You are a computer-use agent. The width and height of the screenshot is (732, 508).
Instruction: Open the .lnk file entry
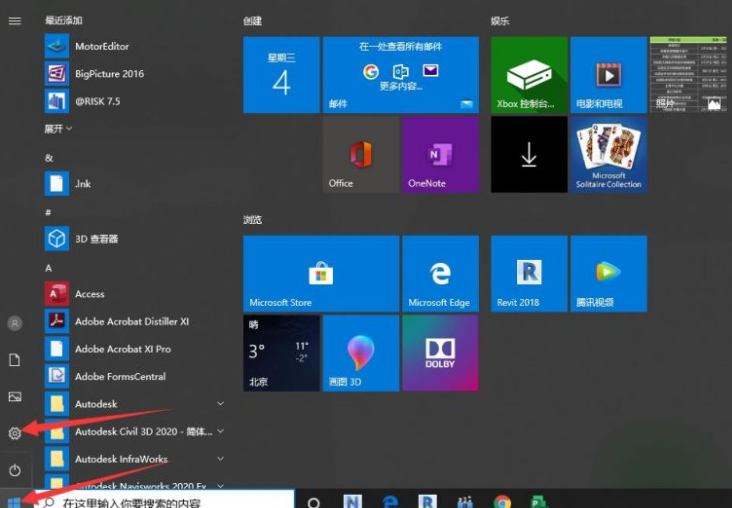135,183
